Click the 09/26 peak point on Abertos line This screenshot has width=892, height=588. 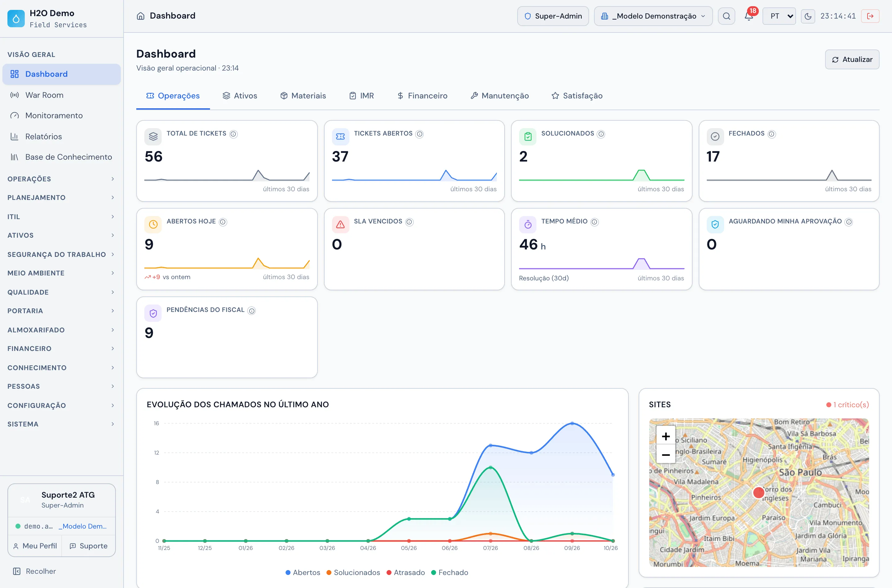click(572, 423)
